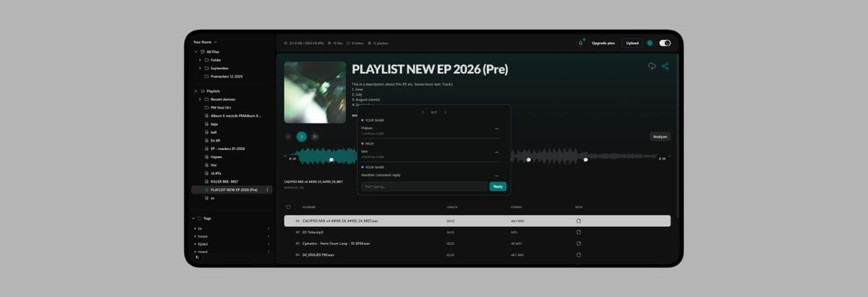Collapse the Playlists section

(x=196, y=91)
